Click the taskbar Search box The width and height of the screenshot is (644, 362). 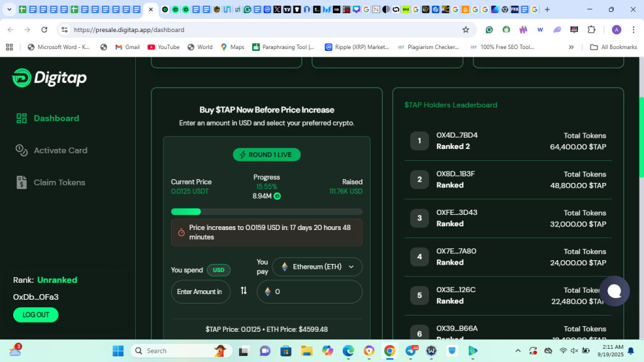pyautogui.click(x=181, y=351)
